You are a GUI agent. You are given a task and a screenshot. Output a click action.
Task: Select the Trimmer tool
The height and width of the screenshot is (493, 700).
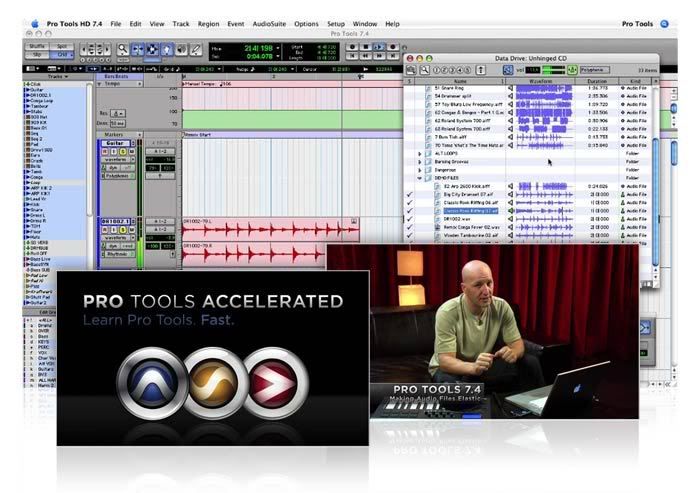pos(138,49)
